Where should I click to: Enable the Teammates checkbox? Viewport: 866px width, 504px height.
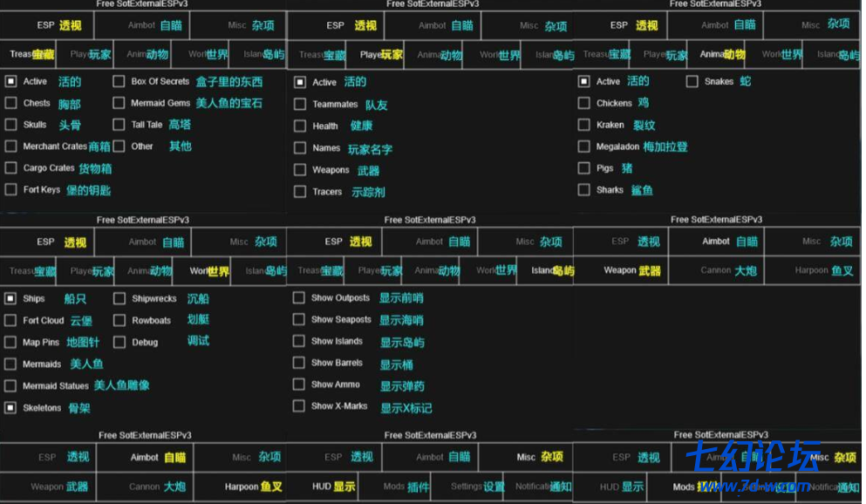coord(300,105)
